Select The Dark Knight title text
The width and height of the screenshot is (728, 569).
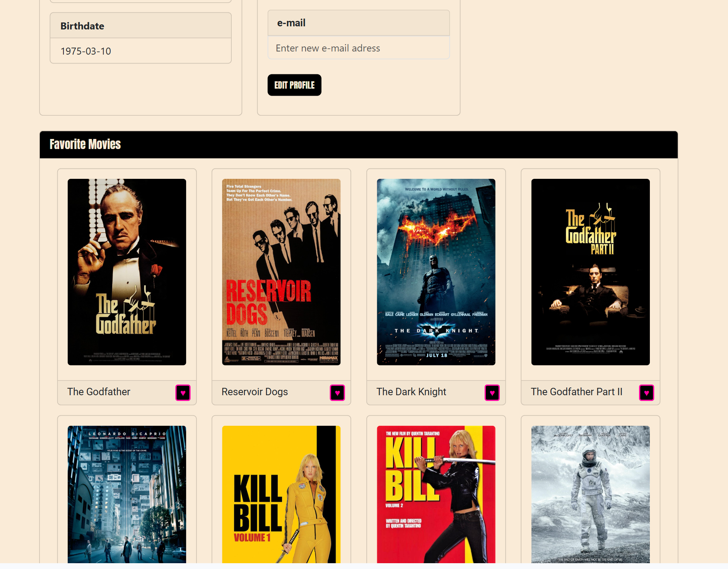411,392
